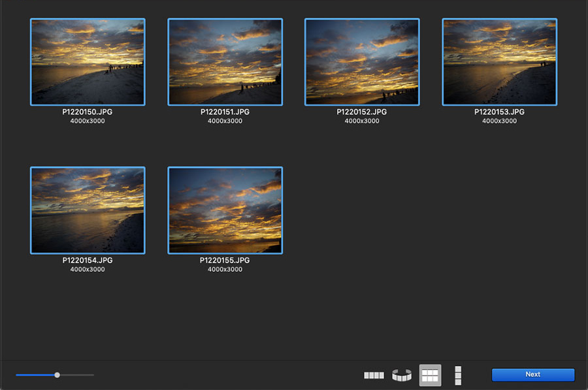Click the P1220151.JPG file name label
Screen dimensions: 588x390
(x=225, y=112)
